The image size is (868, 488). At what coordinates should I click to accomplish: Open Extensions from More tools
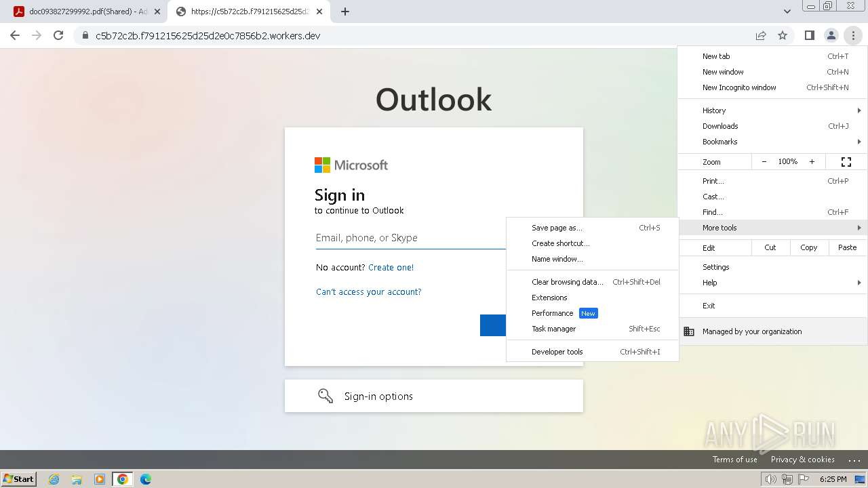click(x=593, y=298)
